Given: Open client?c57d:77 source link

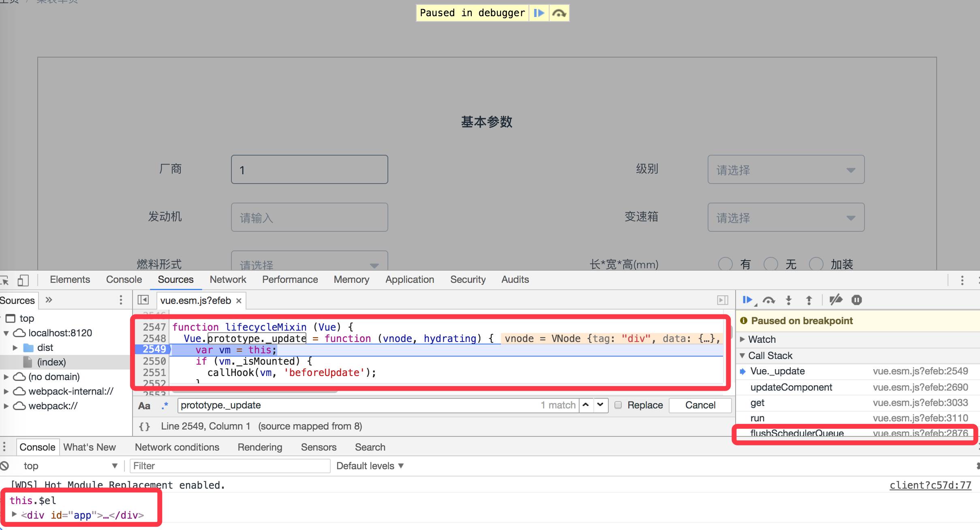Looking at the screenshot, I should pyautogui.click(x=930, y=485).
